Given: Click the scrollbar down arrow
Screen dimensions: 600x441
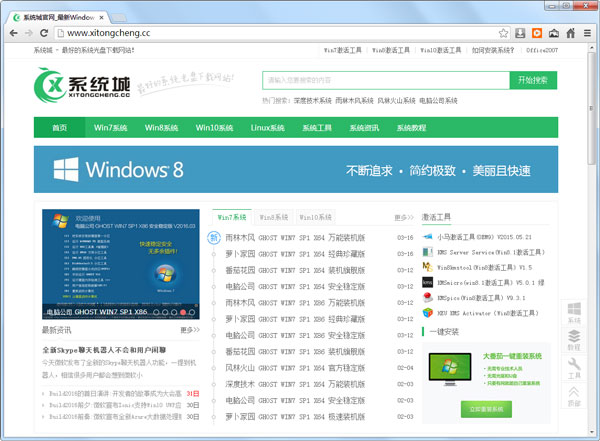Looking at the screenshot, I should 592,433.
